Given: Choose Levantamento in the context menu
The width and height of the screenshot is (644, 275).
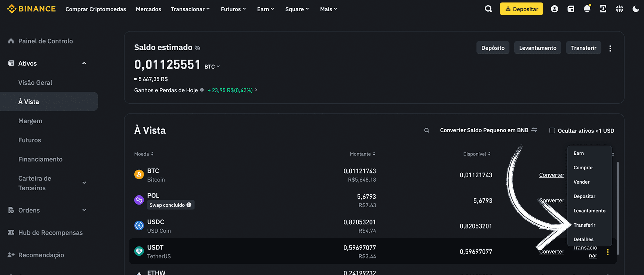Looking at the screenshot, I should (589, 211).
